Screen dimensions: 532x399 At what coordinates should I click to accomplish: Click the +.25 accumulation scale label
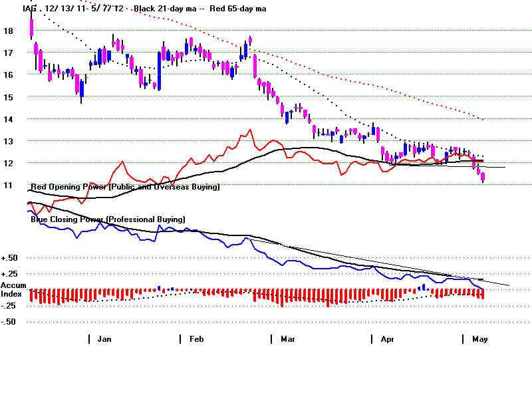[9, 274]
